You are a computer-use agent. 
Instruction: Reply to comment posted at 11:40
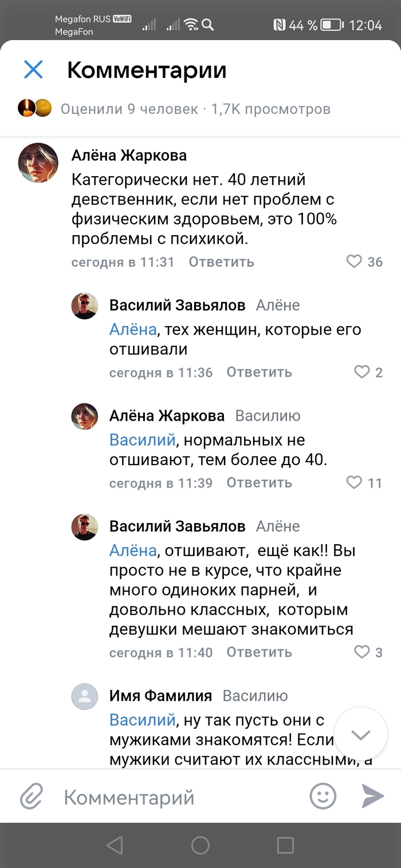point(259,652)
